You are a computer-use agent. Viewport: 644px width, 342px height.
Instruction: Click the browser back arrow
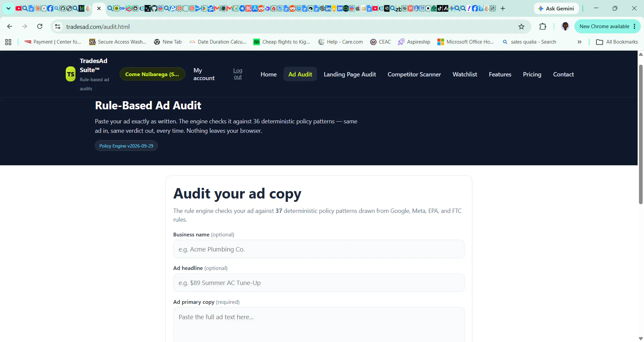tap(10, 26)
